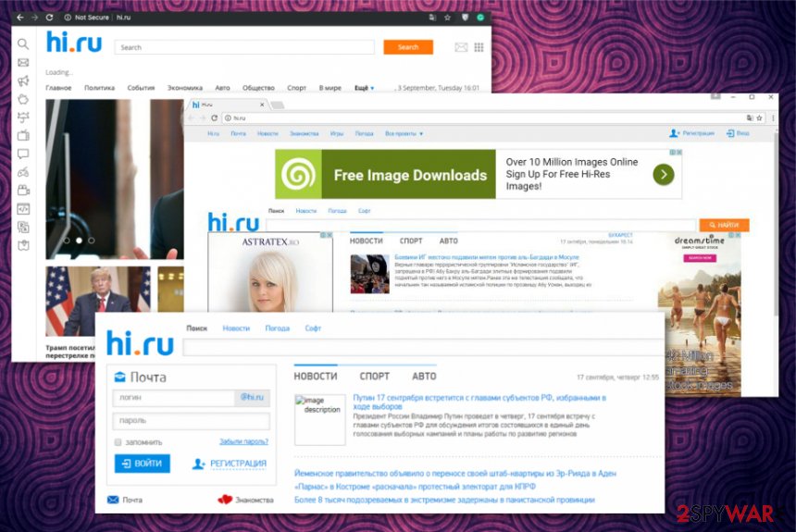796x532 pixels.
Task: Reload page in the dark browser window
Action: pos(49,18)
